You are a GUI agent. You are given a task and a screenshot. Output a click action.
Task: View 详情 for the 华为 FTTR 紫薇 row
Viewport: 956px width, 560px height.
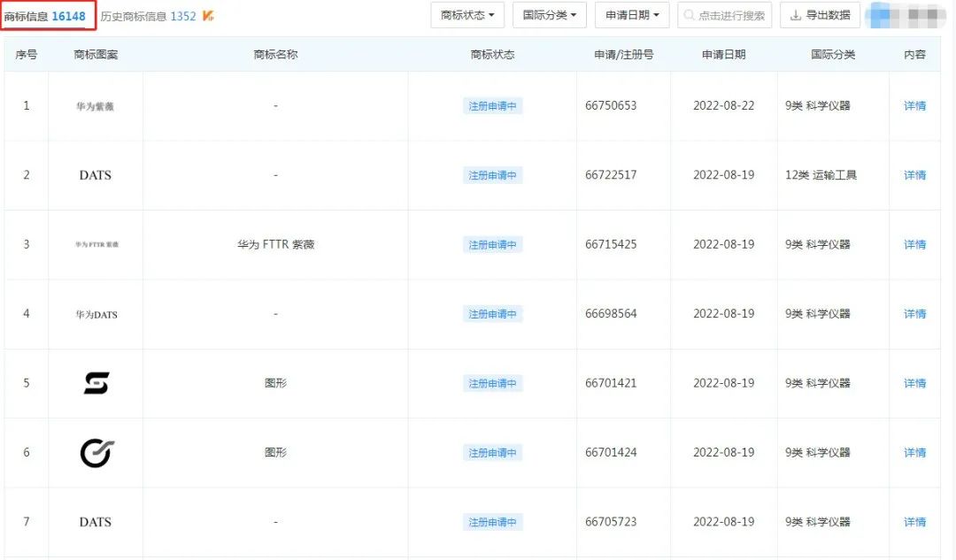914,244
